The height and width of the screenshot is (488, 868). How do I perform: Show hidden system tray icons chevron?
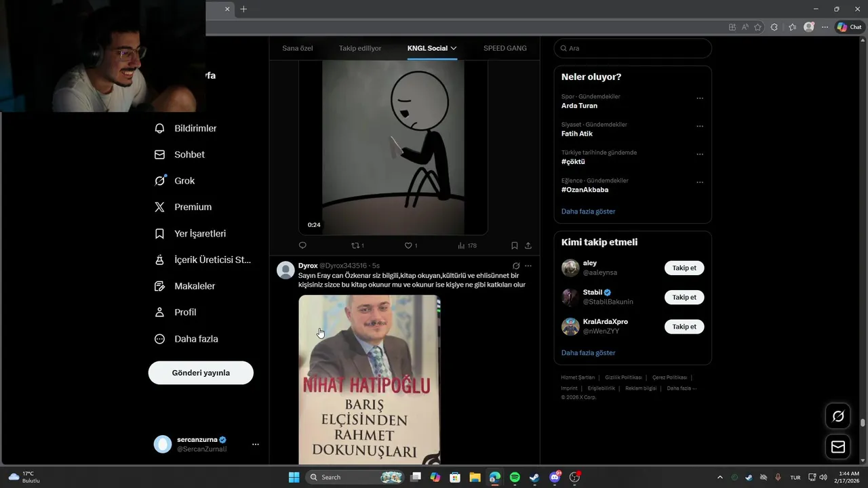pos(719,477)
